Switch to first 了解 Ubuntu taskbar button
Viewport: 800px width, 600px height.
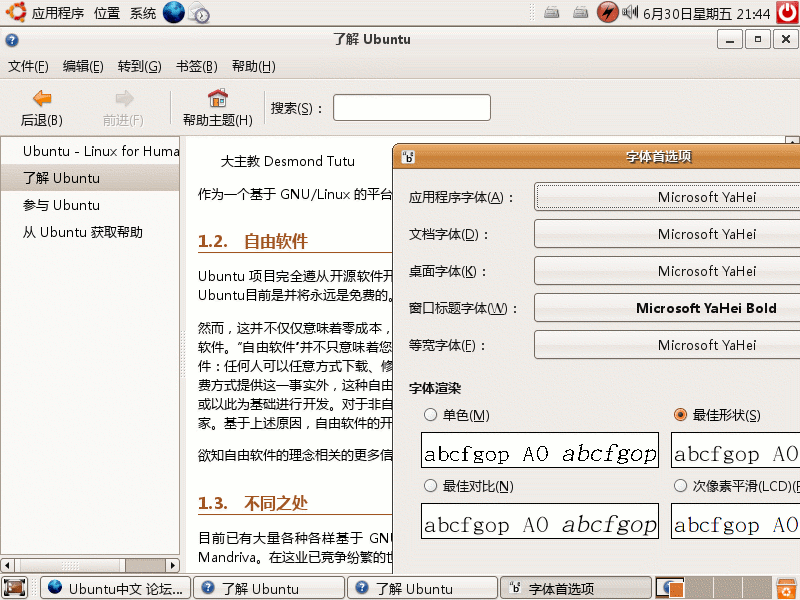tap(269, 588)
